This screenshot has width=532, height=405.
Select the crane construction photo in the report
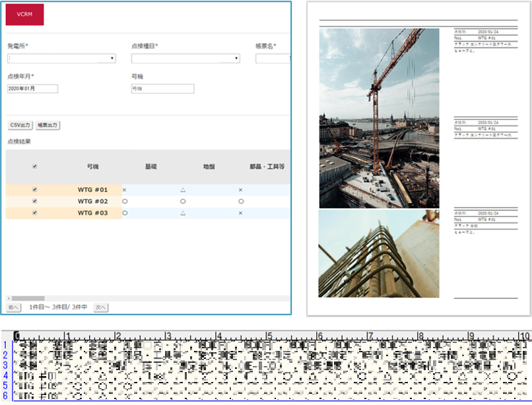coord(379,119)
